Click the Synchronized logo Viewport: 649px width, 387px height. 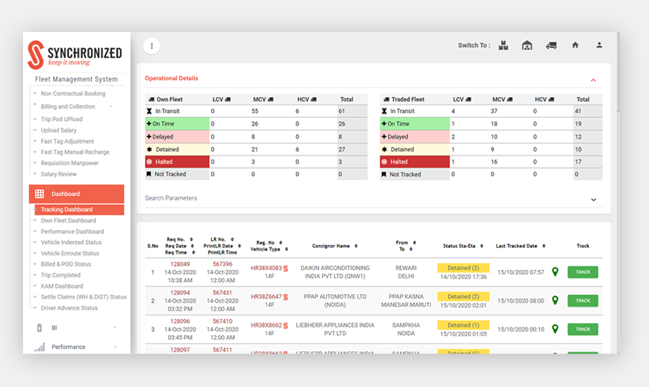(75, 55)
